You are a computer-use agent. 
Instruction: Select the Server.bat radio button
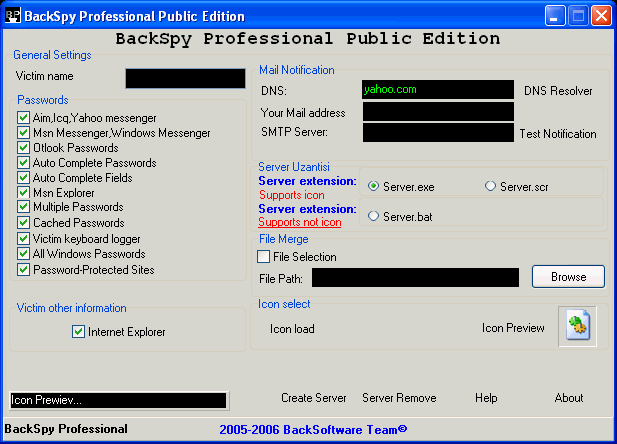pos(374,216)
